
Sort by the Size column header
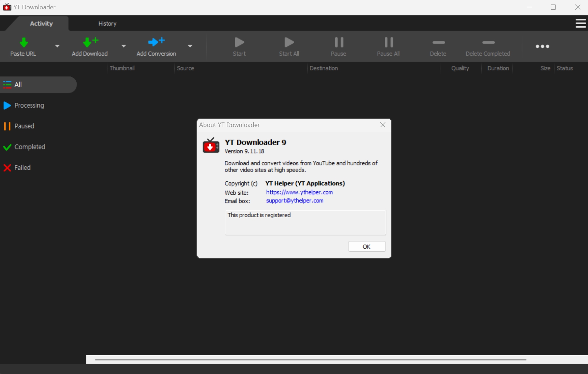pyautogui.click(x=545, y=68)
